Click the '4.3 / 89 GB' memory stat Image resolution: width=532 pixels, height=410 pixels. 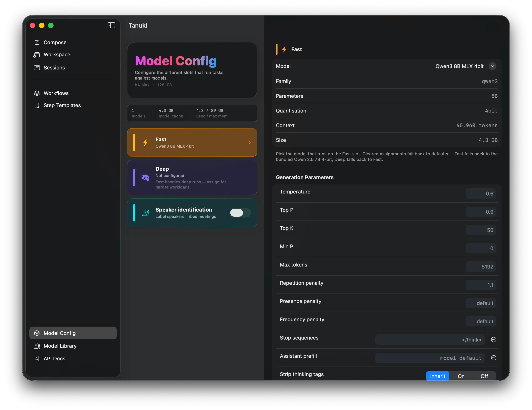210,111
